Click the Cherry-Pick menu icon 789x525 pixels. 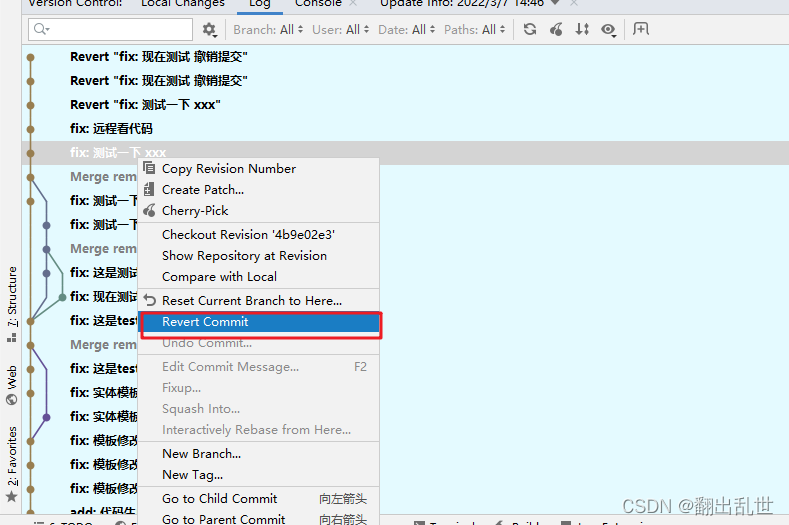click(149, 210)
